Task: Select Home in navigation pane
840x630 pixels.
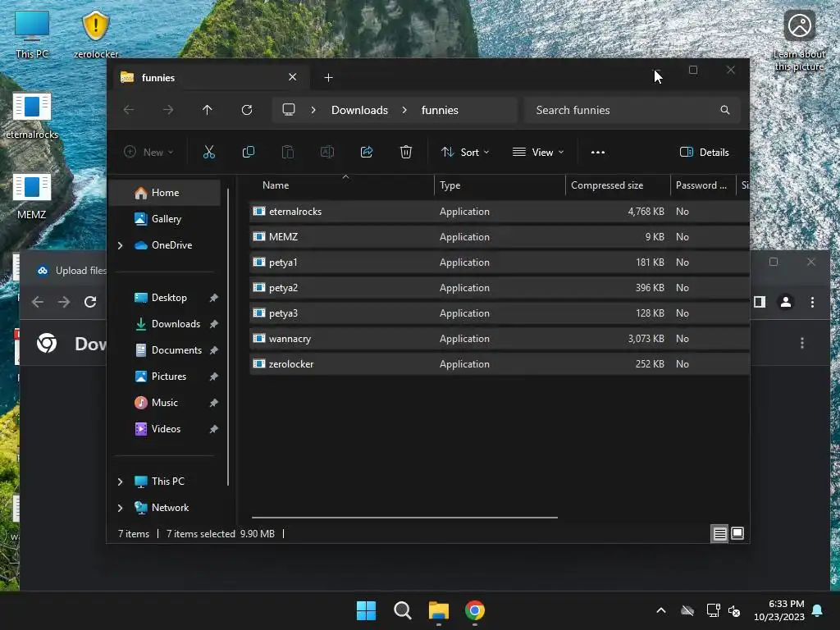Action: pos(164,193)
